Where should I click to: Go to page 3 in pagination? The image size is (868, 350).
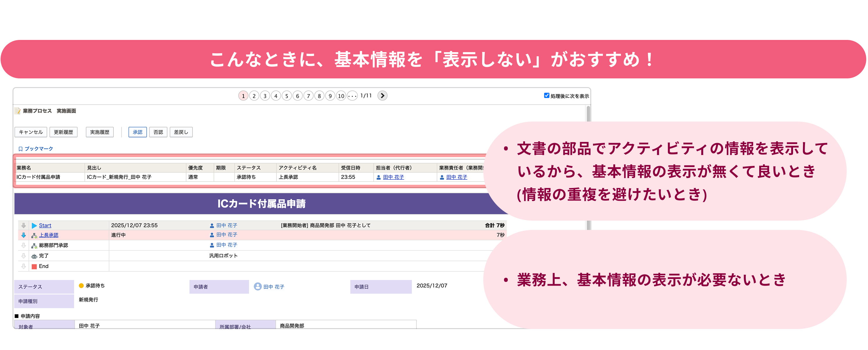click(265, 96)
